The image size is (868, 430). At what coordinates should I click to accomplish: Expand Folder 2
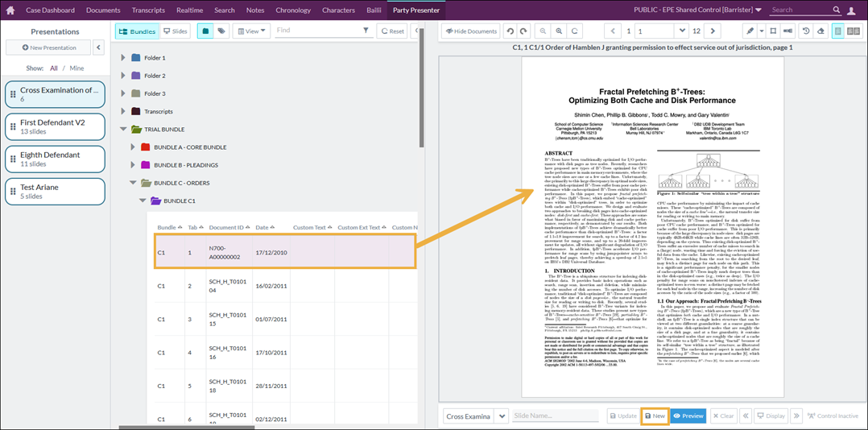click(x=123, y=75)
